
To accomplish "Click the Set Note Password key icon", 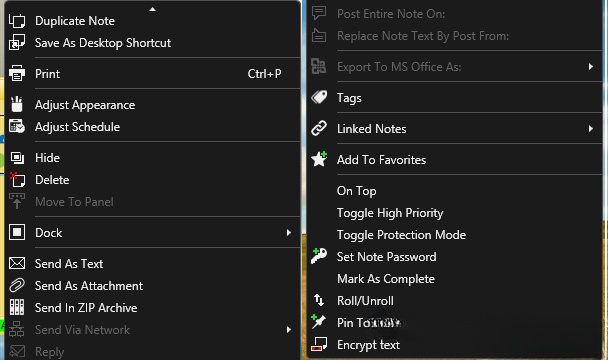I will coord(319,256).
